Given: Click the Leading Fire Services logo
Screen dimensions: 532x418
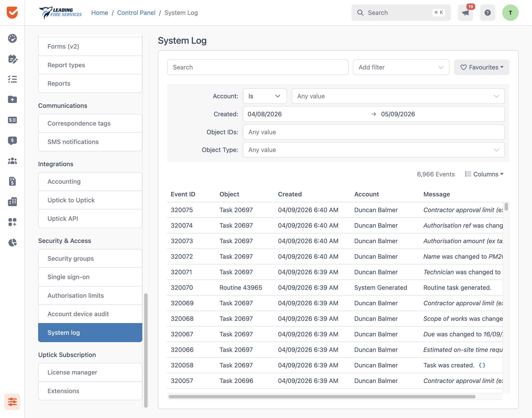Looking at the screenshot, I should click(60, 13).
